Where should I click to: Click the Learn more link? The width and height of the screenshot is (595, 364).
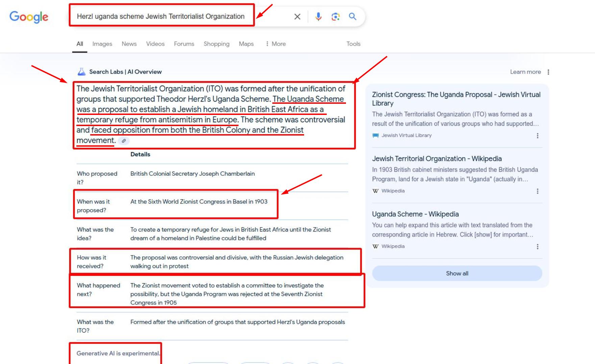(x=525, y=72)
